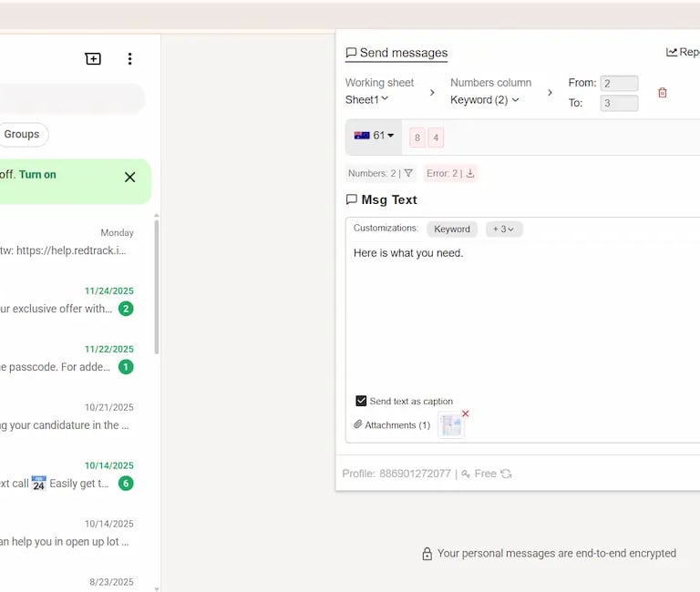
Task: Select the number chip labeled 8
Action: (417, 138)
